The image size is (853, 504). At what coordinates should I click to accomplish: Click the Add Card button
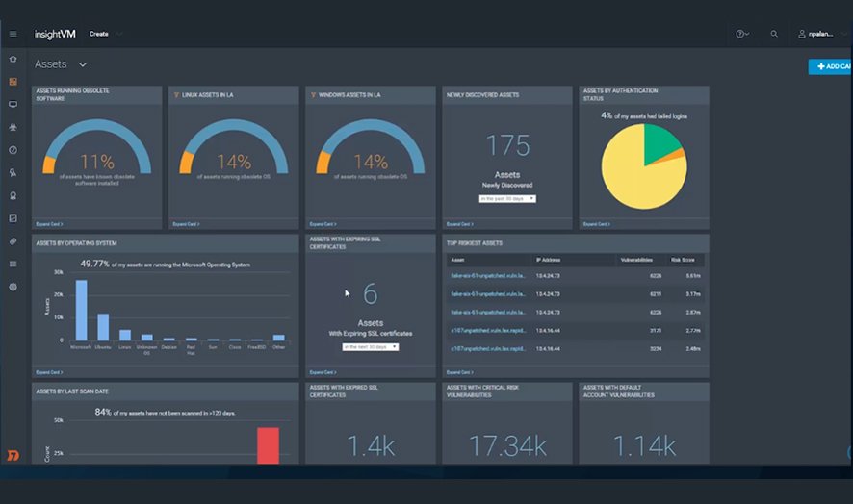831,66
